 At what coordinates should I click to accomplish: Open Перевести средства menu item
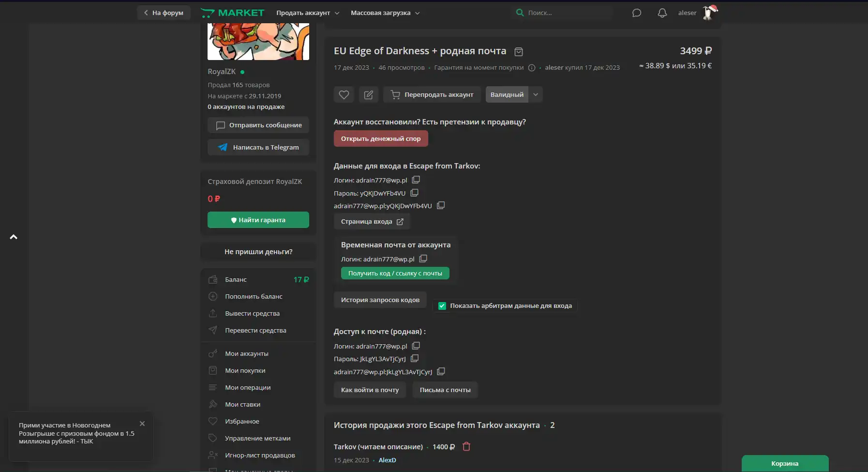click(x=258, y=330)
